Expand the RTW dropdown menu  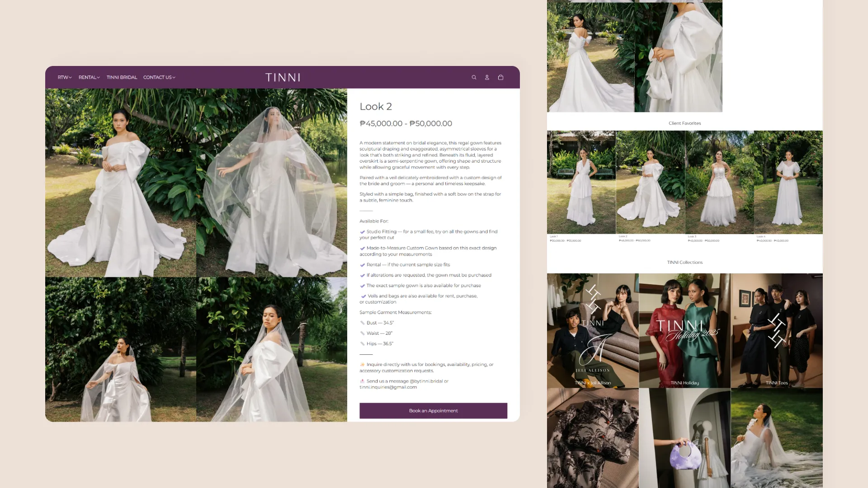click(x=65, y=77)
